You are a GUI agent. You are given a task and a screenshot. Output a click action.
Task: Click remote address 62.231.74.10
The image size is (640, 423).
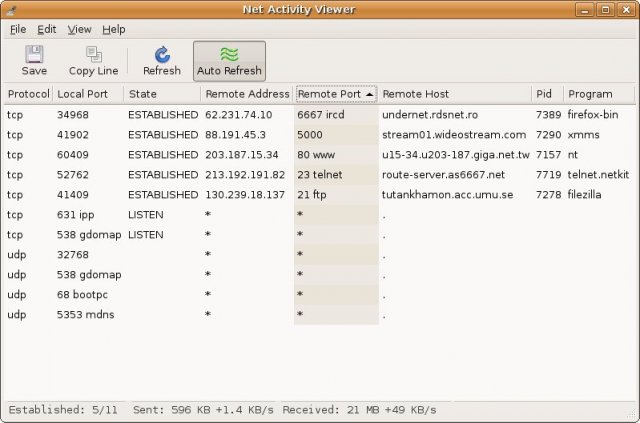coord(238,115)
